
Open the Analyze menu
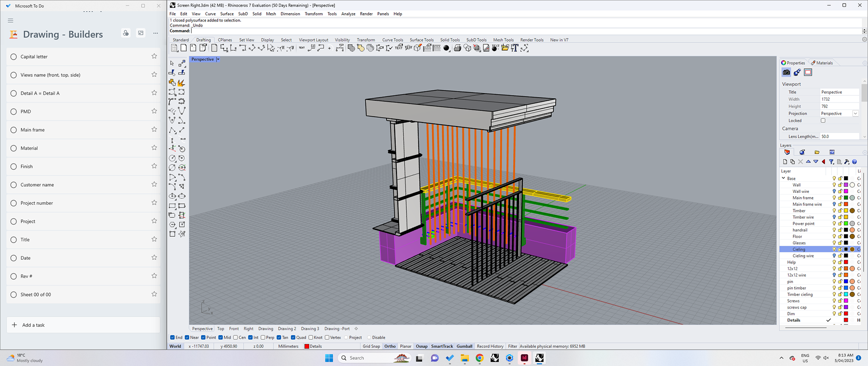pyautogui.click(x=348, y=14)
